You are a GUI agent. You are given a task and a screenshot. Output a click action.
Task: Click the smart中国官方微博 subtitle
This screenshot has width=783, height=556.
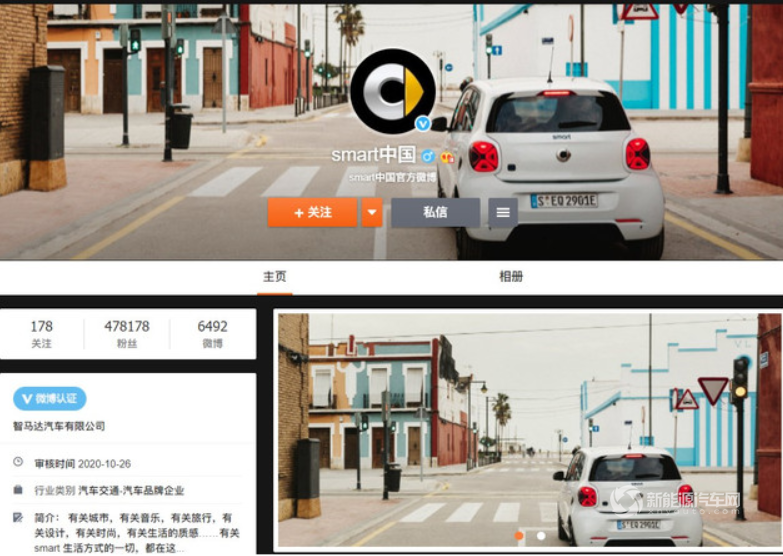coord(392,177)
